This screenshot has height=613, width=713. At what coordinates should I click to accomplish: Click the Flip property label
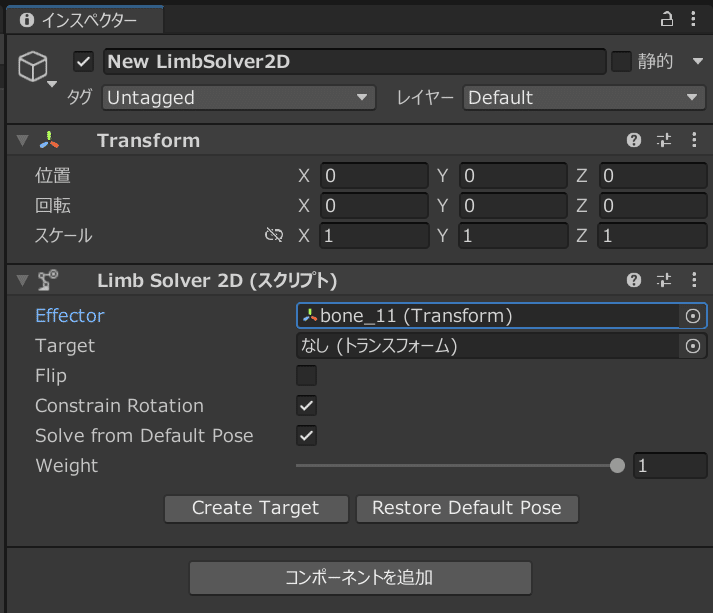pyautogui.click(x=51, y=376)
